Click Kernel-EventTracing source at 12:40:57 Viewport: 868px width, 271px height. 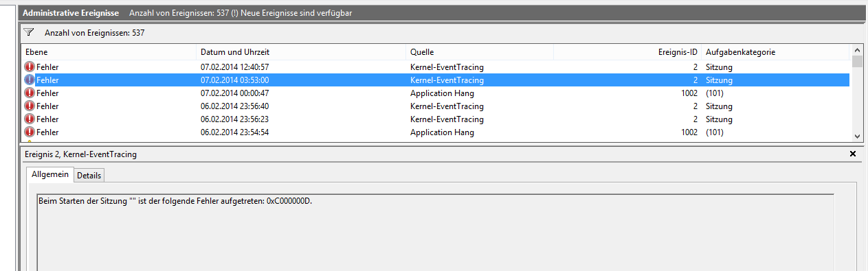pos(447,67)
